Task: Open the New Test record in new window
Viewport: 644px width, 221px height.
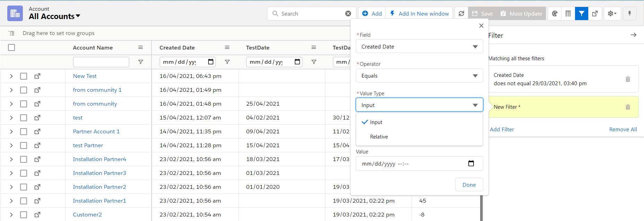Action: [x=37, y=76]
